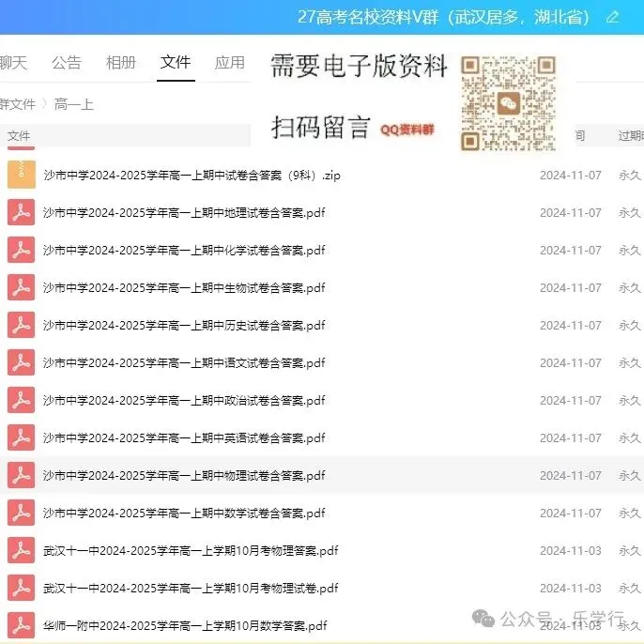Click the 高一上 breadcrumb folder
The width and height of the screenshot is (644, 644).
[x=74, y=104]
